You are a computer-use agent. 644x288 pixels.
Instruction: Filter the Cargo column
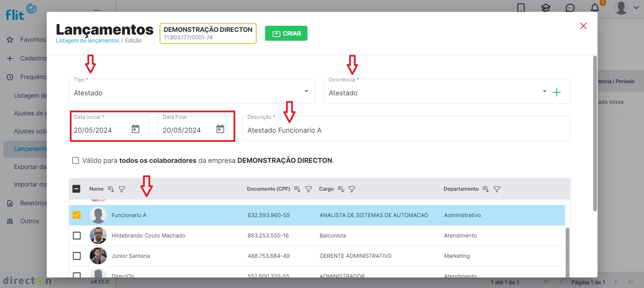point(352,189)
